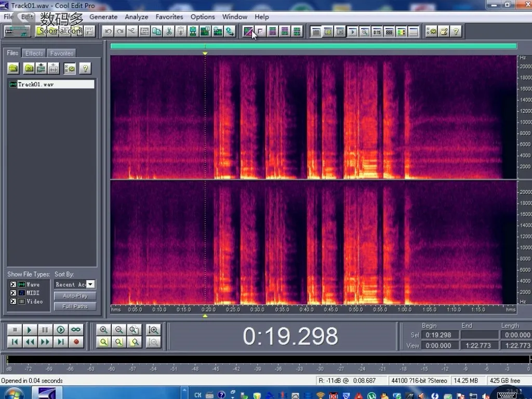The image size is (532, 399).
Task: Toggle the Video file type checkbox
Action: coord(13,301)
